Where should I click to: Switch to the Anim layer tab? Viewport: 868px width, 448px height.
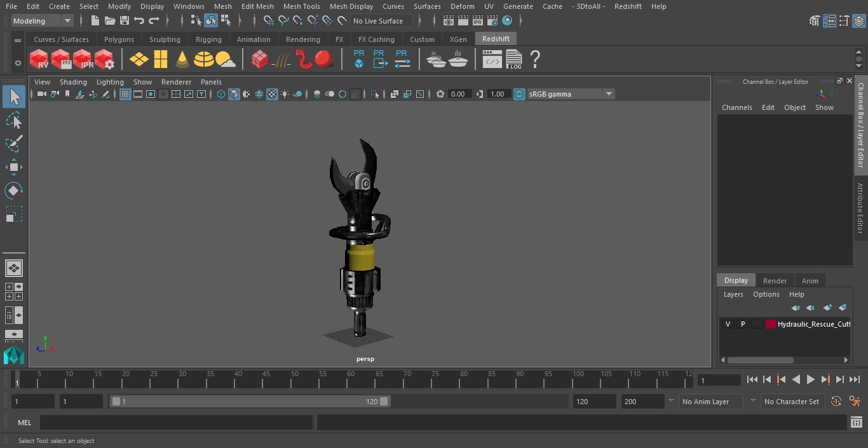[810, 280]
